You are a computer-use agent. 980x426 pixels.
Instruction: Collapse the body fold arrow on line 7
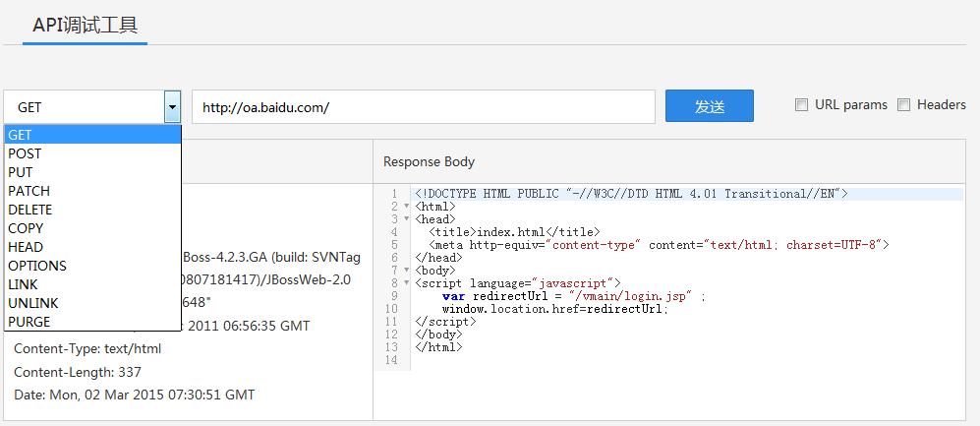406,271
